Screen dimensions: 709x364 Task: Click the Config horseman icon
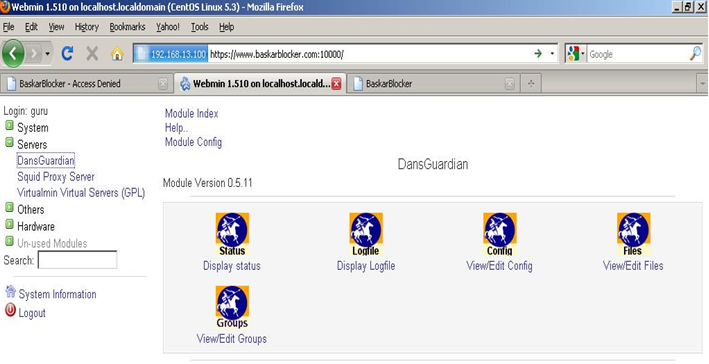tap(500, 234)
